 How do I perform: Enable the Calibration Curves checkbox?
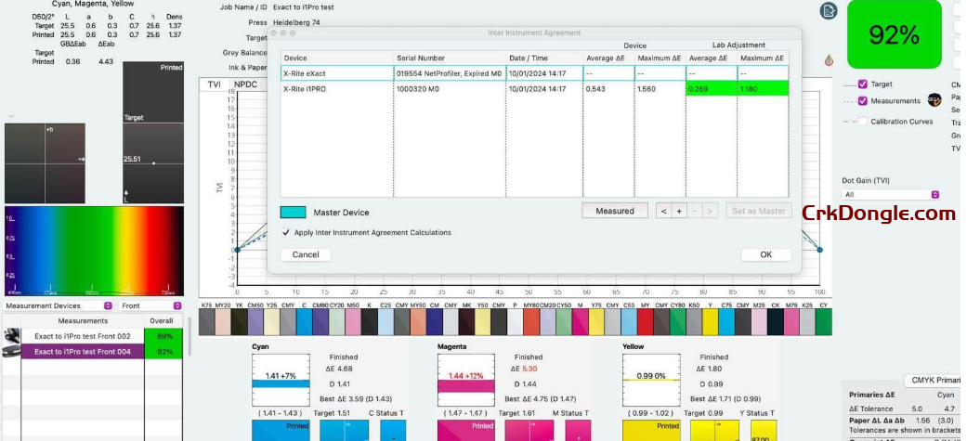pyautogui.click(x=863, y=121)
